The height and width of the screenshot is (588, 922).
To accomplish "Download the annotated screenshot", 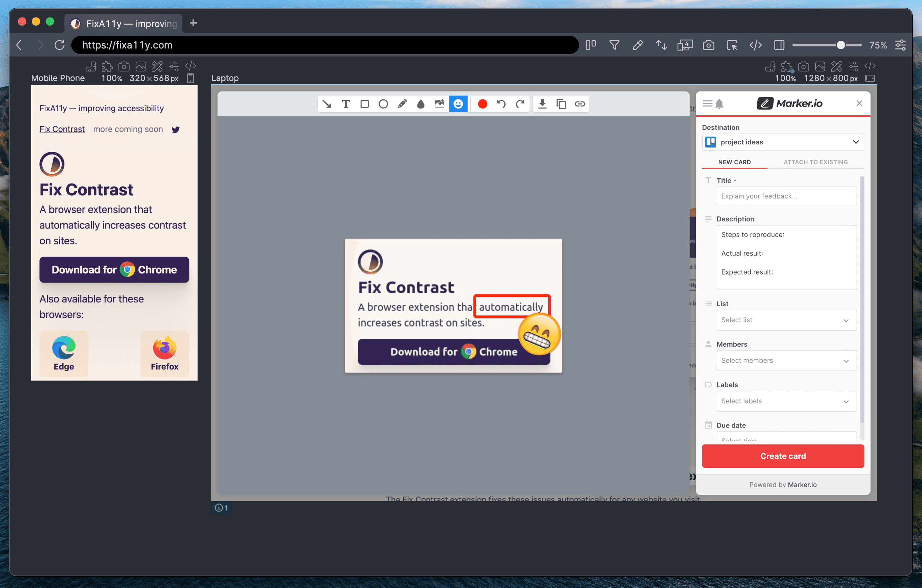I will coord(542,104).
